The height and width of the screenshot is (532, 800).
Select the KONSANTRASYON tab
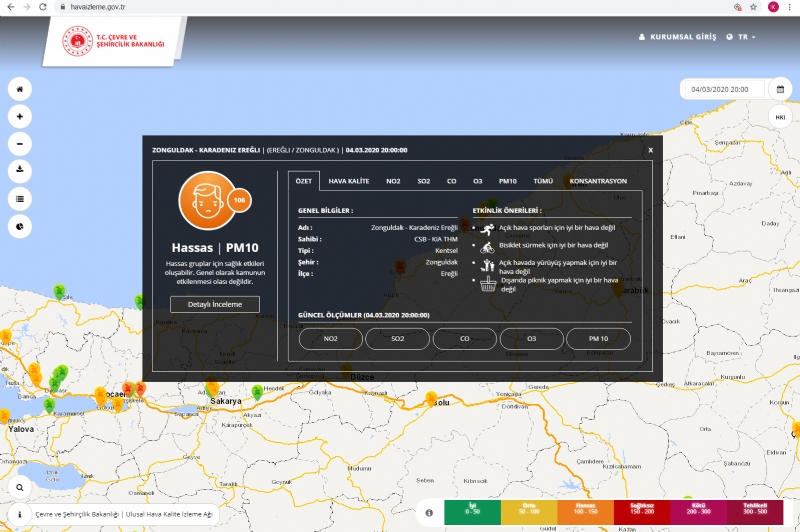coord(597,181)
